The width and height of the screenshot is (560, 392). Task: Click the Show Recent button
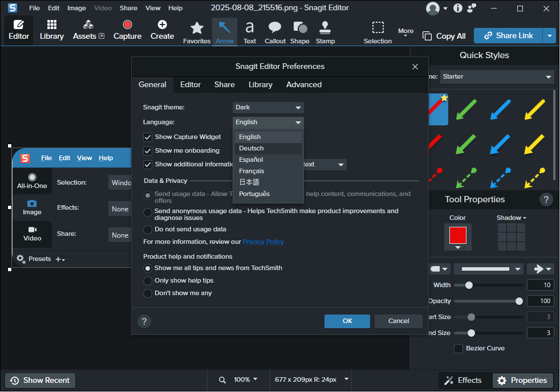click(x=40, y=381)
